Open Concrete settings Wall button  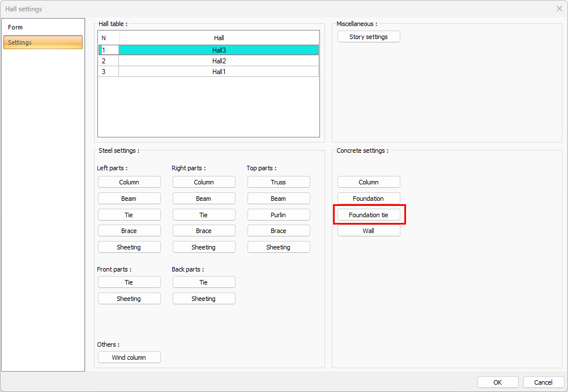point(369,231)
